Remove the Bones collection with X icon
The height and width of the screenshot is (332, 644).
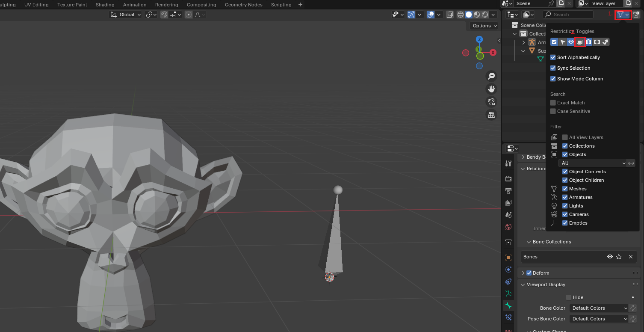(631, 257)
